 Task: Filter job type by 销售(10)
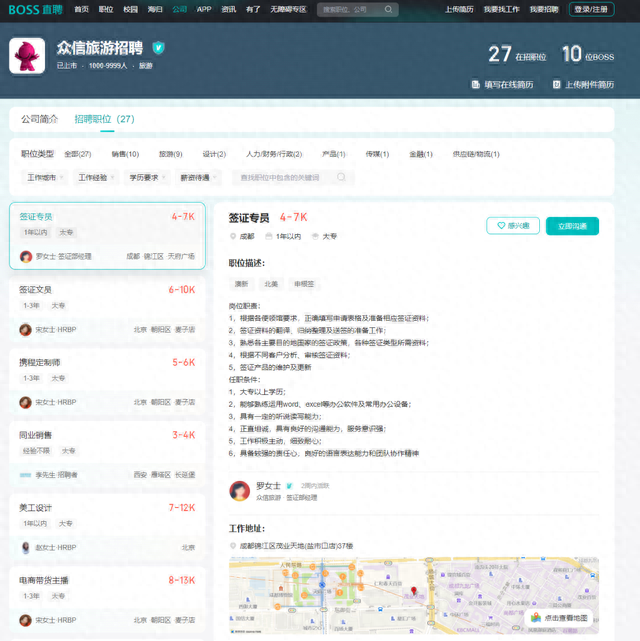[x=125, y=154]
